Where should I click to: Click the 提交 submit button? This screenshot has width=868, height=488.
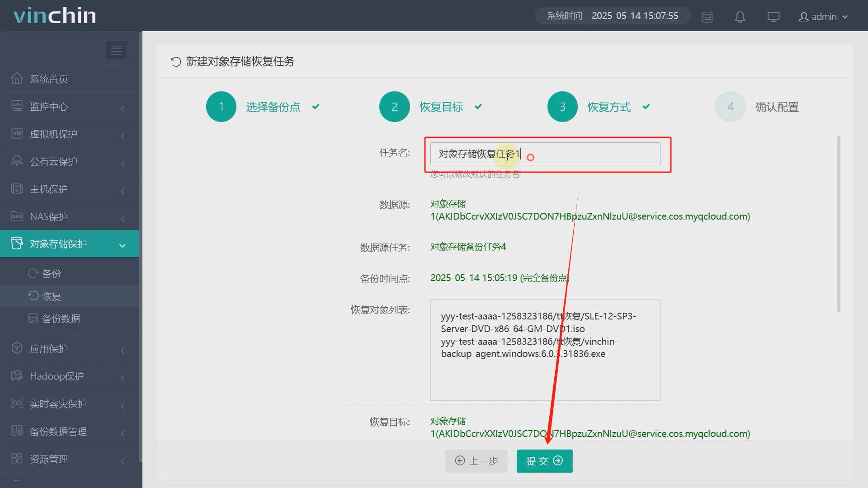coord(544,461)
